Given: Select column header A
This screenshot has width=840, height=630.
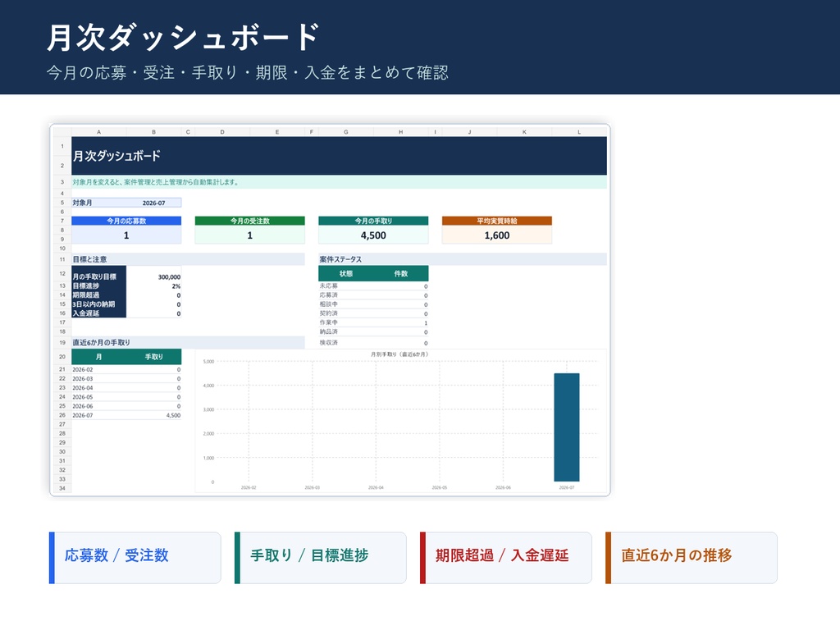Looking at the screenshot, I should click(x=98, y=132).
